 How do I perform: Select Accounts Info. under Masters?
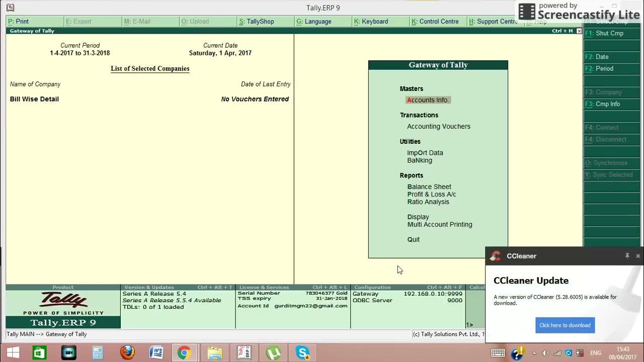pos(428,100)
